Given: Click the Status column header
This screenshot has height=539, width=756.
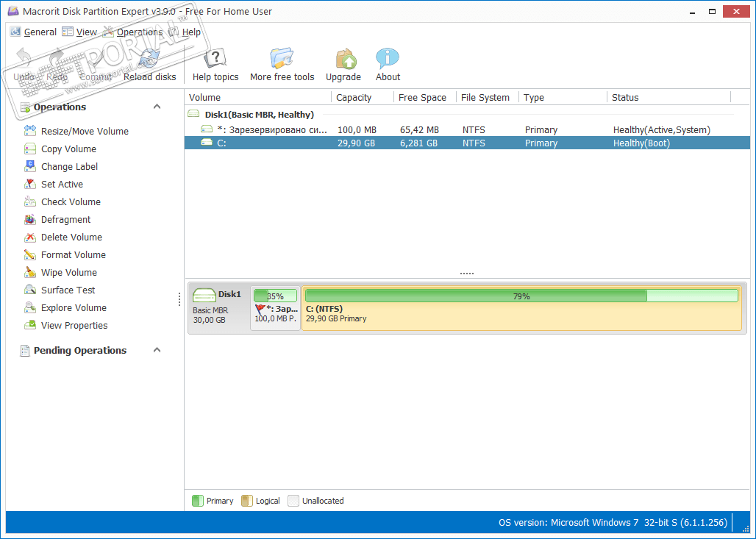Looking at the screenshot, I should click(669, 97).
